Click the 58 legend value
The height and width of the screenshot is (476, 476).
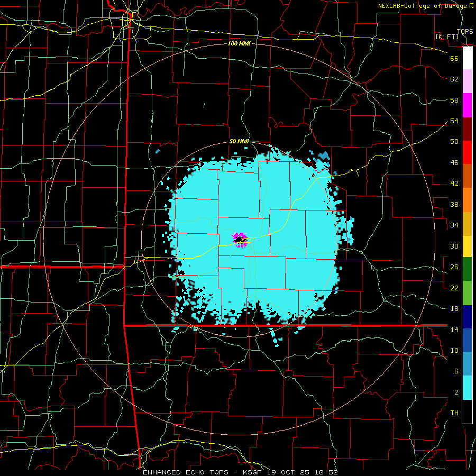[454, 100]
